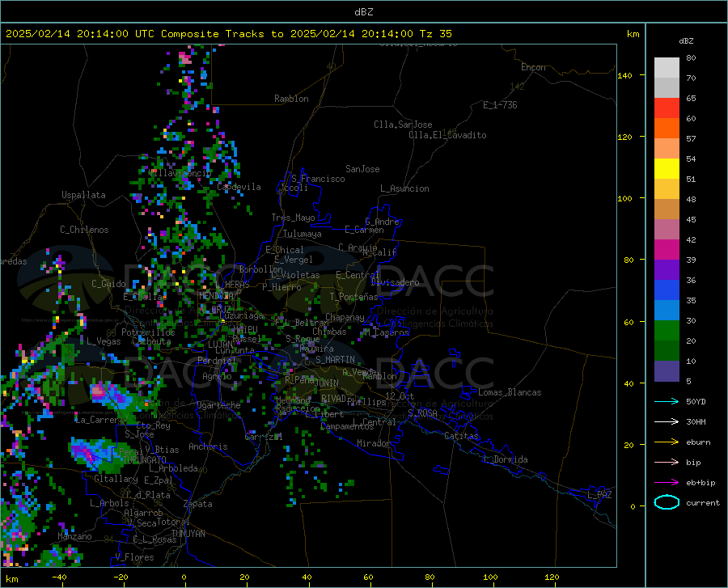Click the S_Francisco map label
Viewport: 728px width, 588px height.
click(x=318, y=179)
